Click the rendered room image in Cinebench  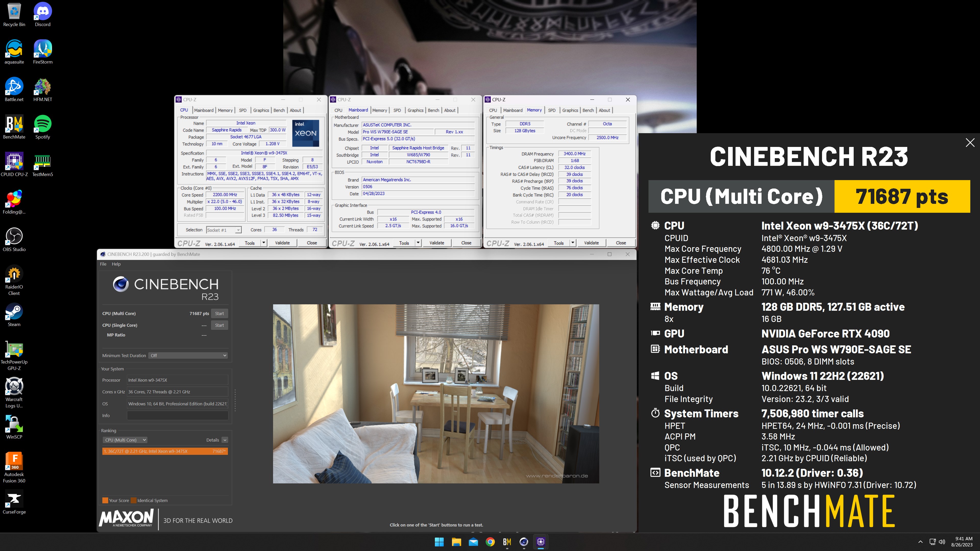pyautogui.click(x=436, y=394)
